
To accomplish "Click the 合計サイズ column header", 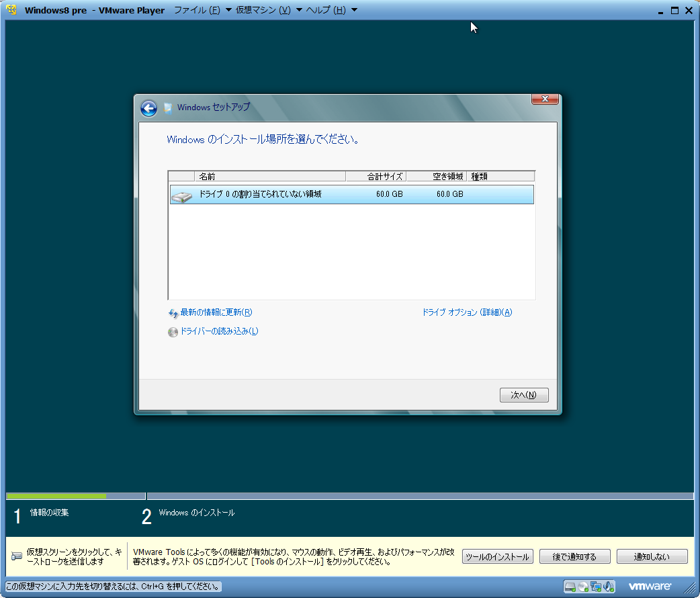I will point(376,177).
